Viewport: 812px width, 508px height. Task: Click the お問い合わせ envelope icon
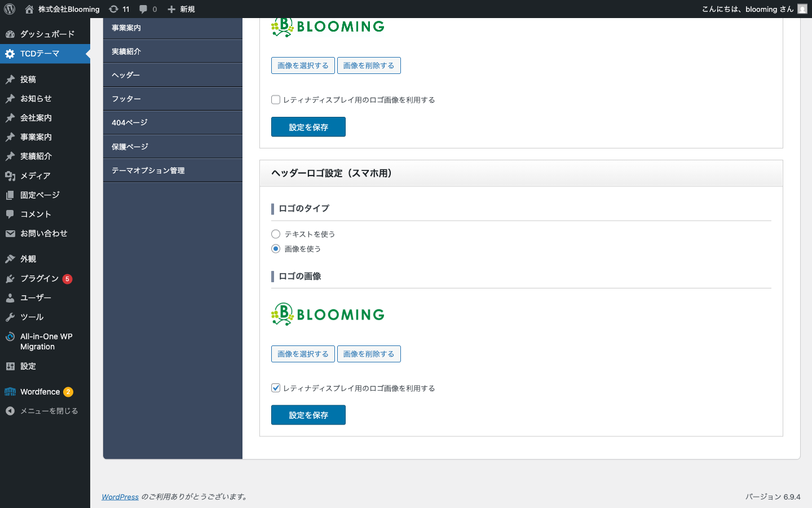10,234
